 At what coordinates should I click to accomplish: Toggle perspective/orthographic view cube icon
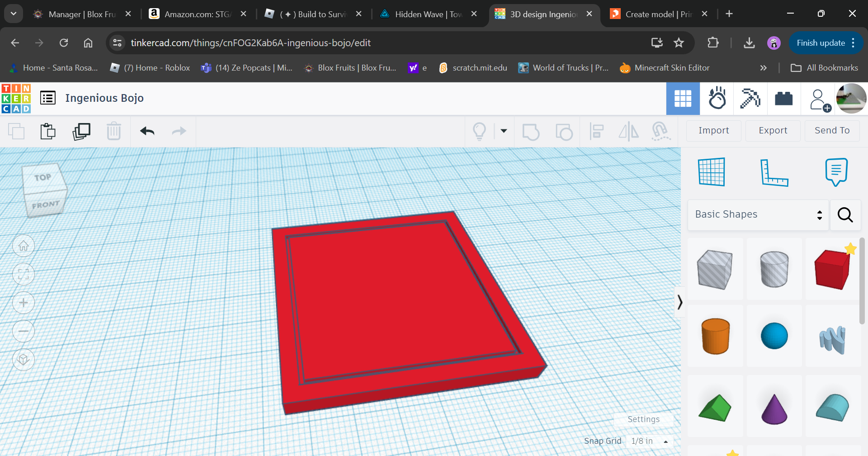tap(24, 360)
